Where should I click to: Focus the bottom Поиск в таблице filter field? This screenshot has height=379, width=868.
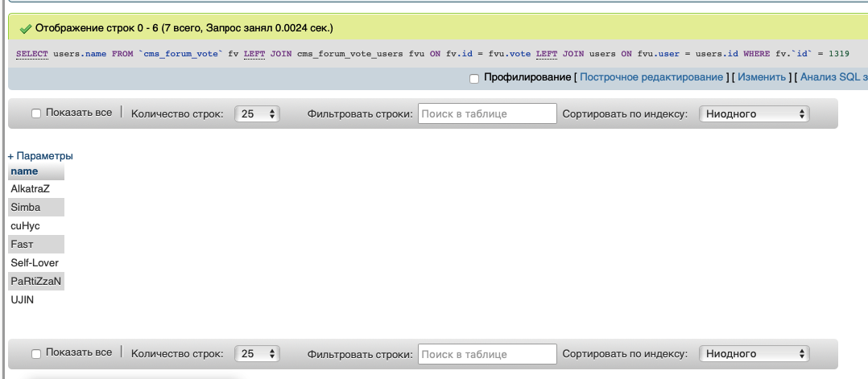(487, 353)
